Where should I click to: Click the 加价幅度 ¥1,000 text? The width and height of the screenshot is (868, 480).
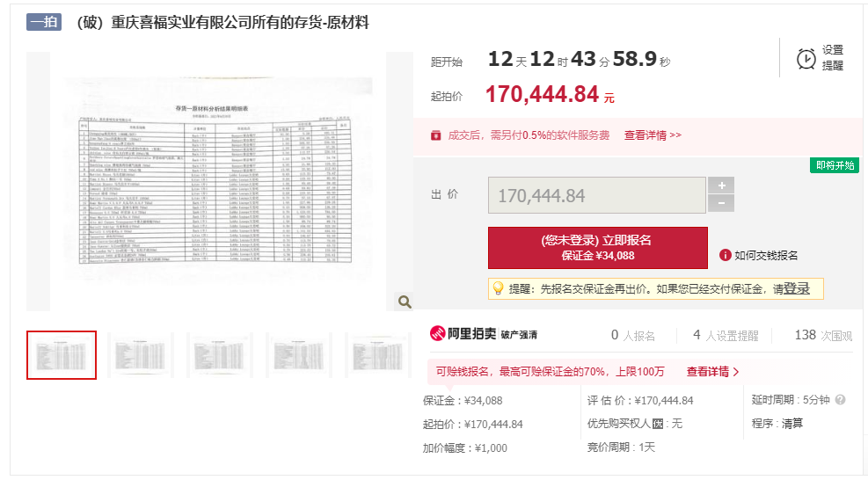pyautogui.click(x=465, y=447)
